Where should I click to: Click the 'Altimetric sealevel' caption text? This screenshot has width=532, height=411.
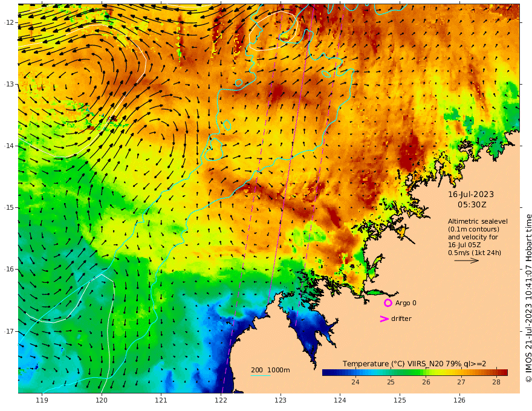(x=478, y=221)
